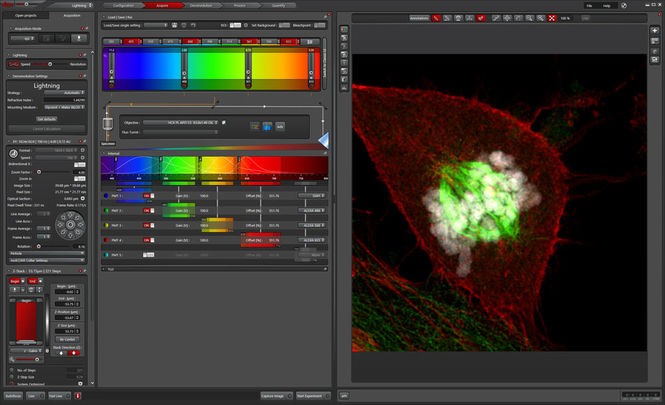Viewport: 665px width, 405px height.
Task: Toggle the PMT 4 ON switch
Action: [x=149, y=241]
